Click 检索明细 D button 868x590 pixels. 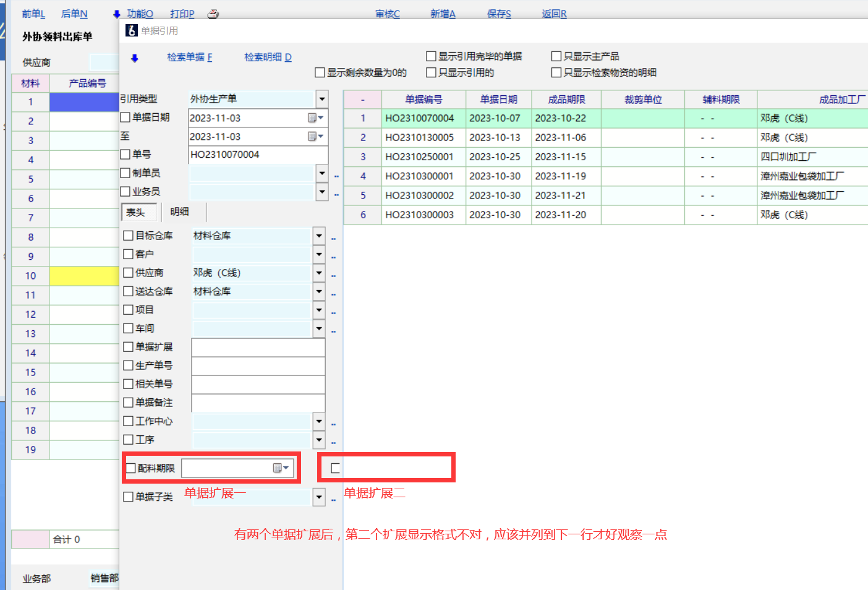268,58
